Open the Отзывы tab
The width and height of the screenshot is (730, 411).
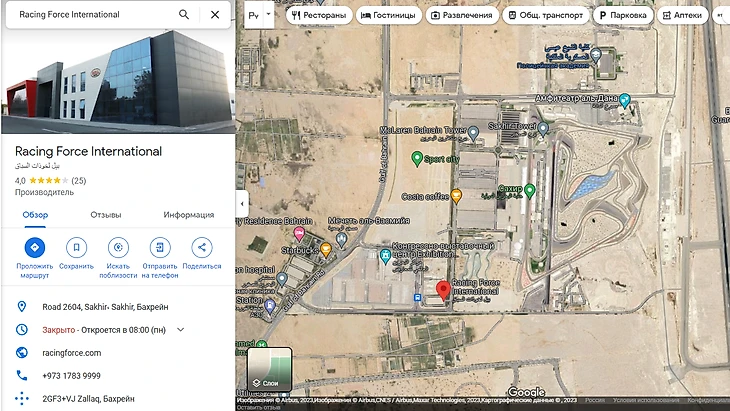106,215
